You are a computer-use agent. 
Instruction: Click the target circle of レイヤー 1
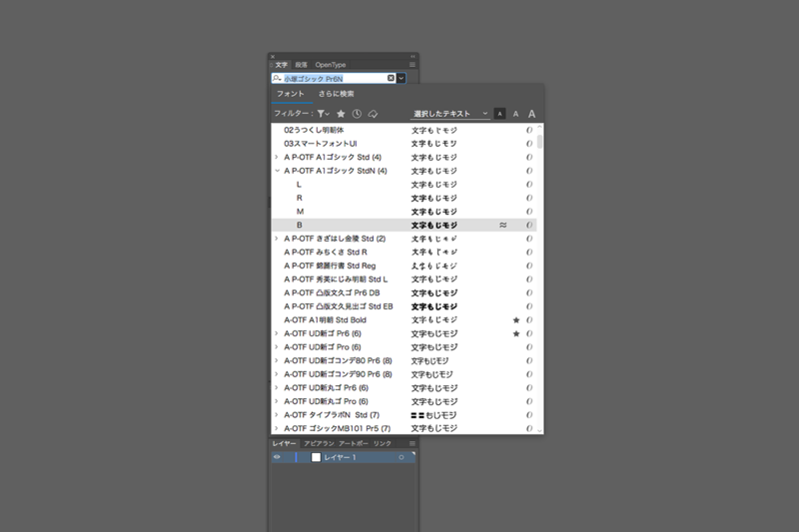(x=401, y=457)
